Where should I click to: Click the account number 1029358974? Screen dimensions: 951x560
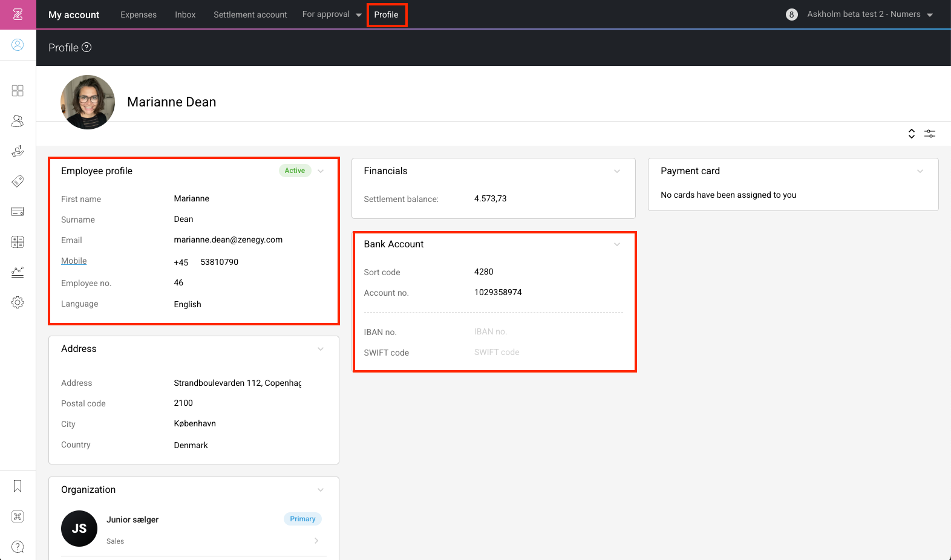tap(498, 292)
